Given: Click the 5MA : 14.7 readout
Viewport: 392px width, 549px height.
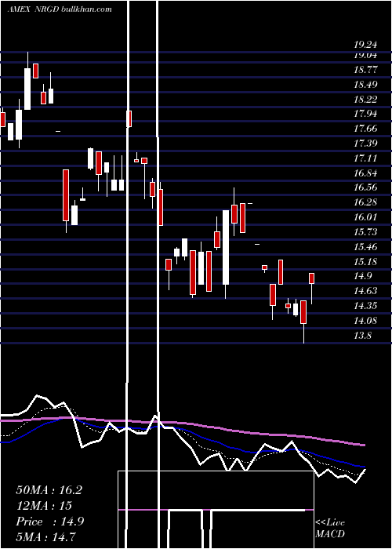Looking at the screenshot, I should pos(45,536).
